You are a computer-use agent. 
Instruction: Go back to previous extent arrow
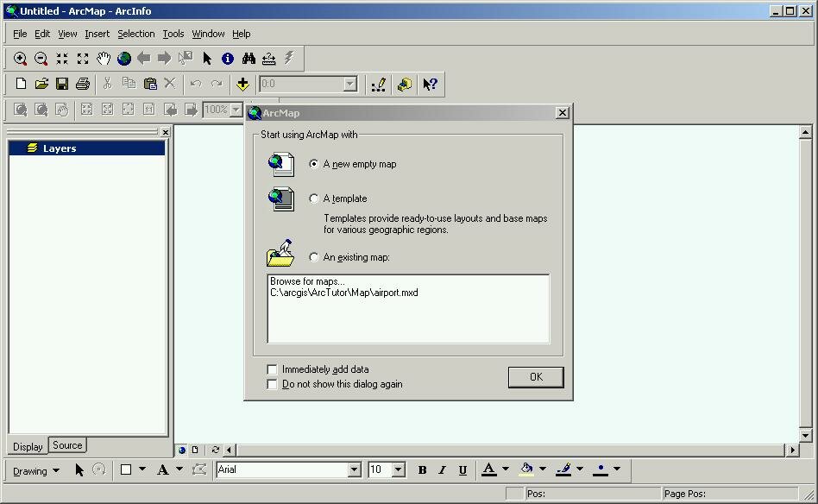(144, 59)
